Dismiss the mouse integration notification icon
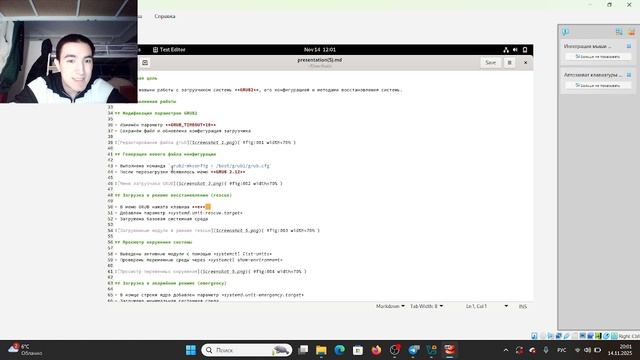Screen dimensions: 640x360 click(x=629, y=46)
